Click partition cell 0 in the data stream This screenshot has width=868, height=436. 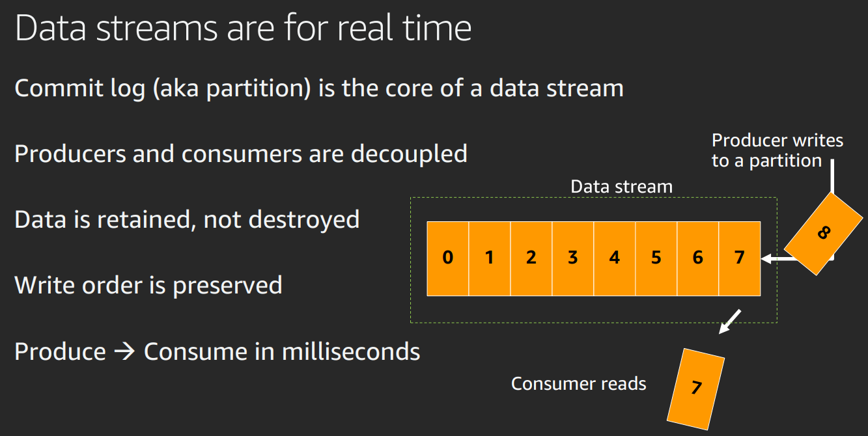[448, 258]
